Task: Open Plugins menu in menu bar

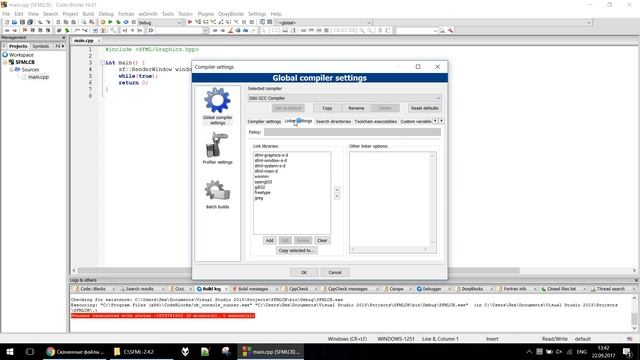Action: tap(206, 14)
